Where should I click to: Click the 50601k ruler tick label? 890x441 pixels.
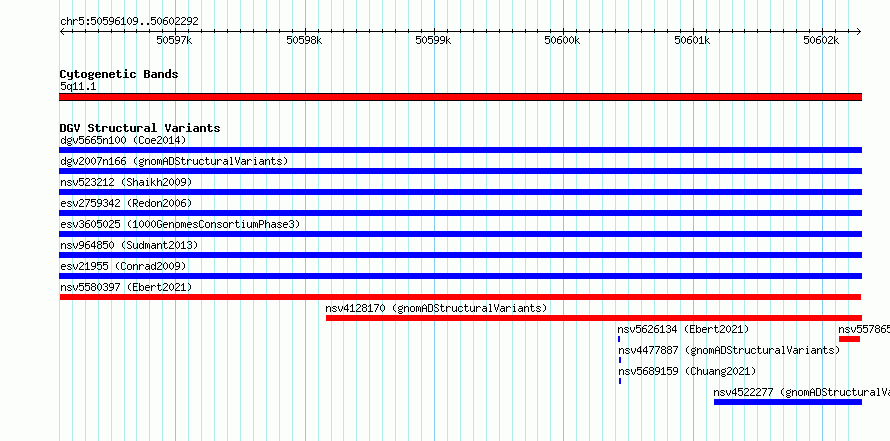click(692, 40)
